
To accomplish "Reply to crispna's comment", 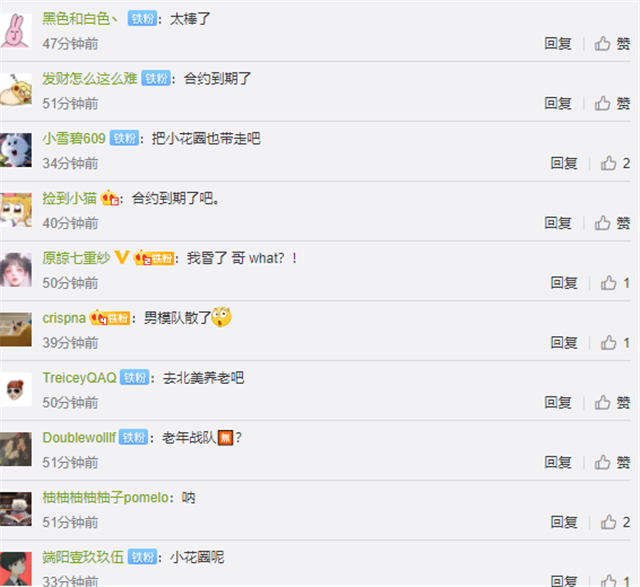I will click(x=564, y=342).
